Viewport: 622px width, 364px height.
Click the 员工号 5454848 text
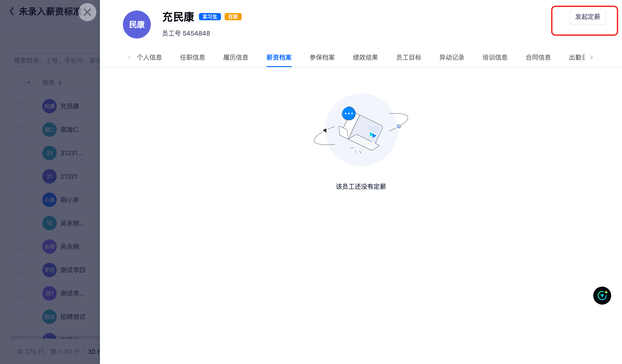point(186,33)
